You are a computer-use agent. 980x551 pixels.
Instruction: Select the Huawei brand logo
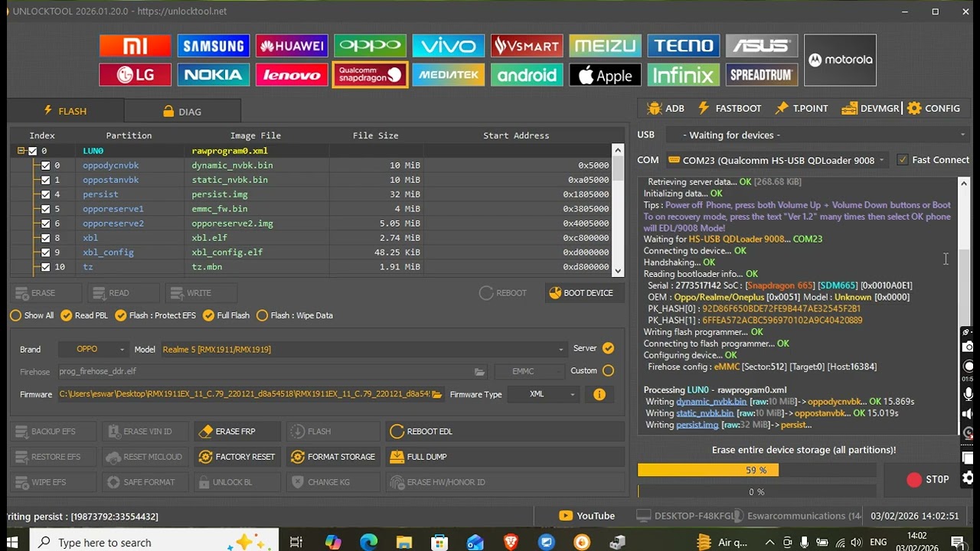[292, 46]
